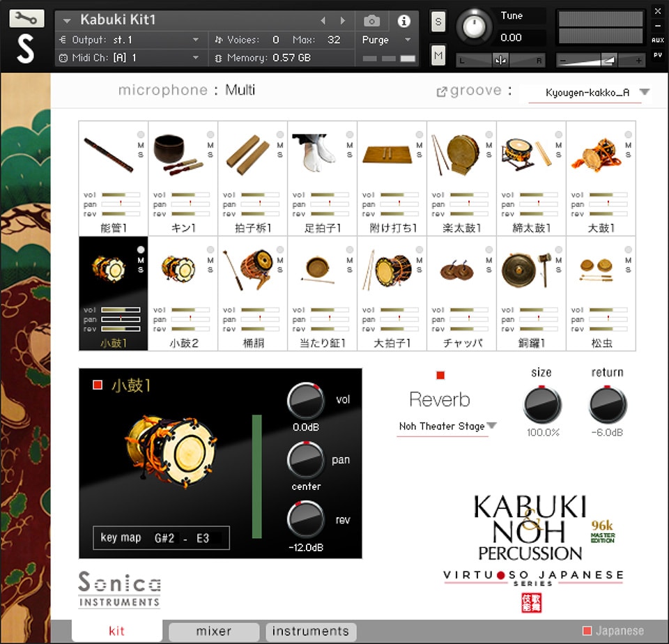Select the 当たり鉦1 gong image
The width and height of the screenshot is (669, 644).
click(318, 270)
